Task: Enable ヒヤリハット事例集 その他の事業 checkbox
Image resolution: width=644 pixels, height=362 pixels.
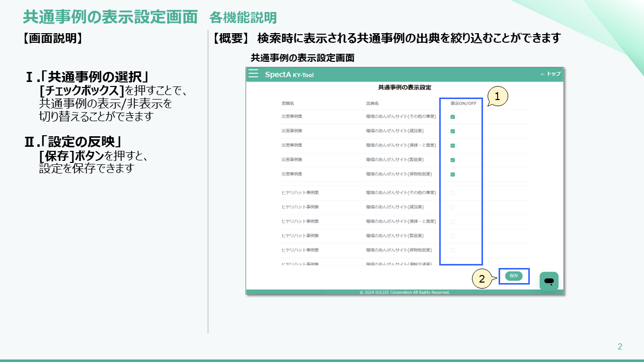Action: click(453, 193)
